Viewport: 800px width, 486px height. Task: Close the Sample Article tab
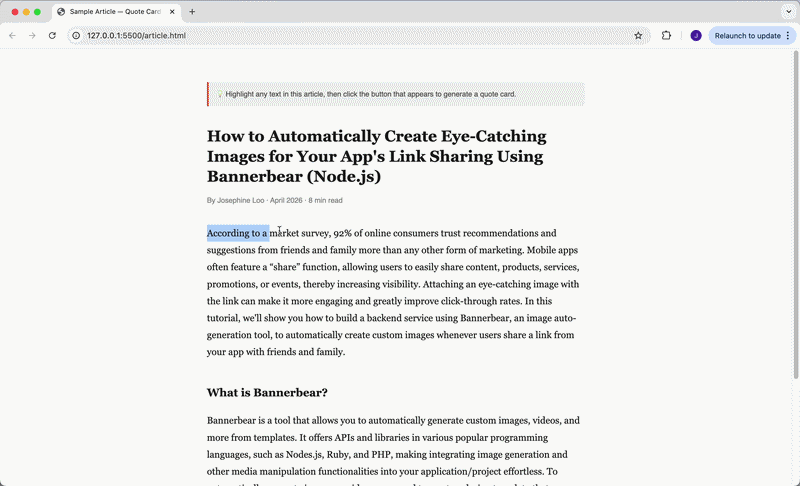coord(172,12)
